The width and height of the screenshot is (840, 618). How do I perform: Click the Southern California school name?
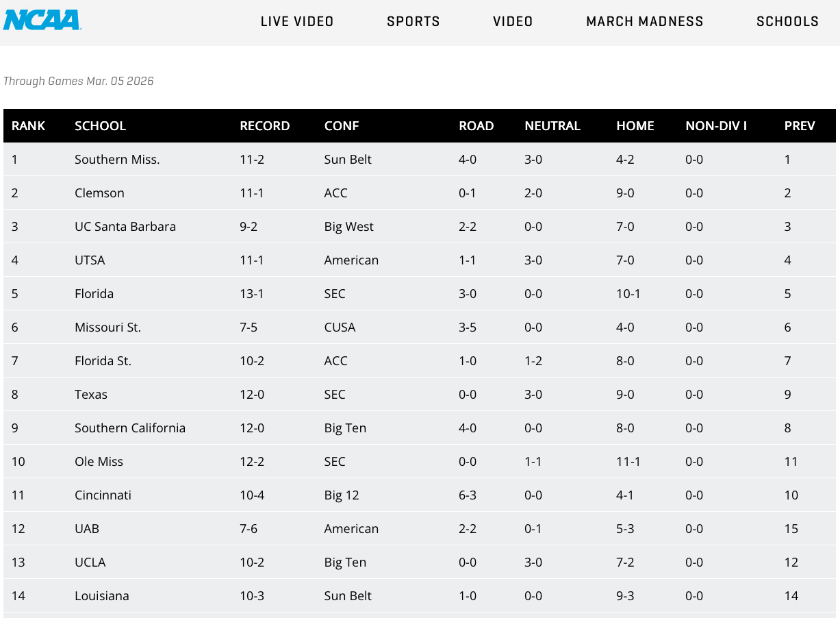coord(130,428)
